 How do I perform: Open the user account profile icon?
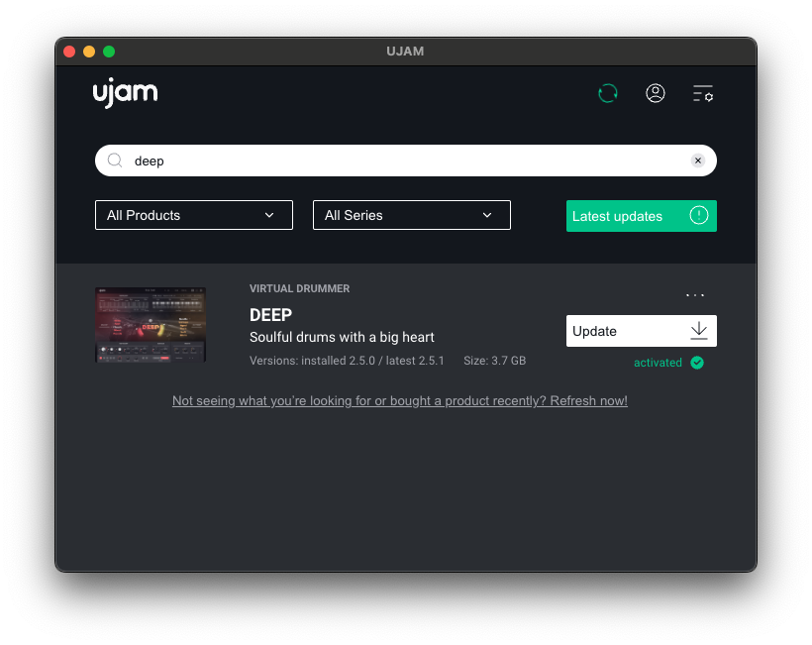point(656,93)
